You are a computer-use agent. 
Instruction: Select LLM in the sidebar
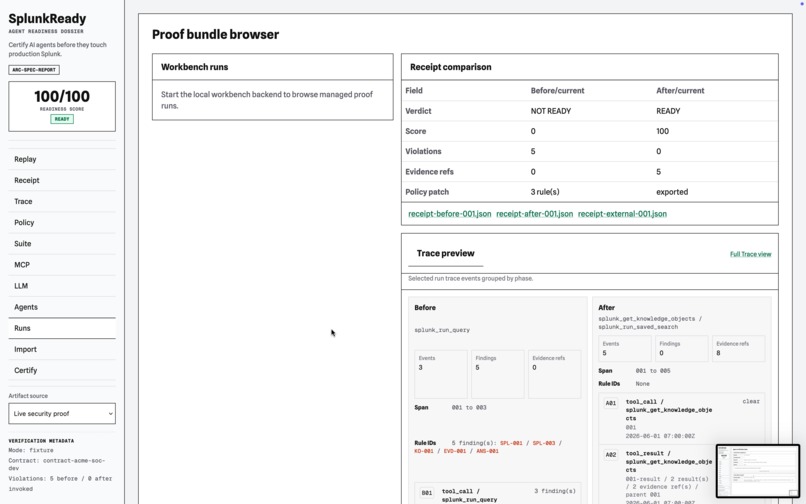coord(62,285)
